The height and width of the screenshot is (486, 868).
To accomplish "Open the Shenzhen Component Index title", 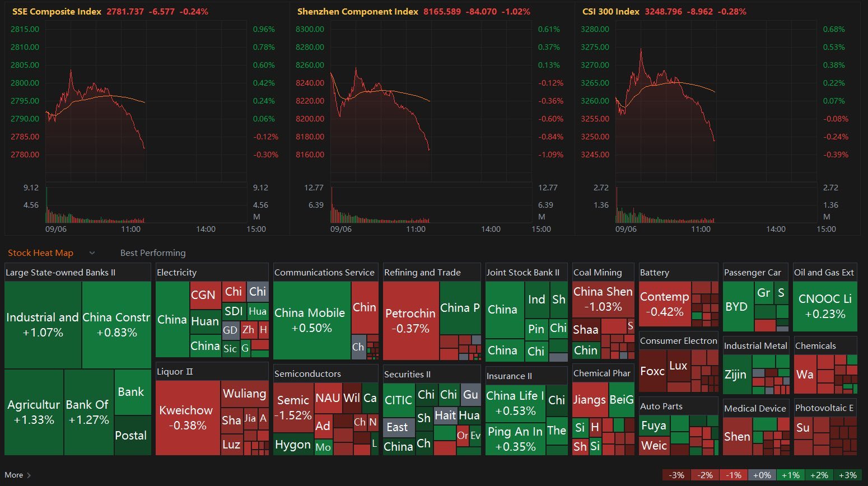I will point(357,11).
